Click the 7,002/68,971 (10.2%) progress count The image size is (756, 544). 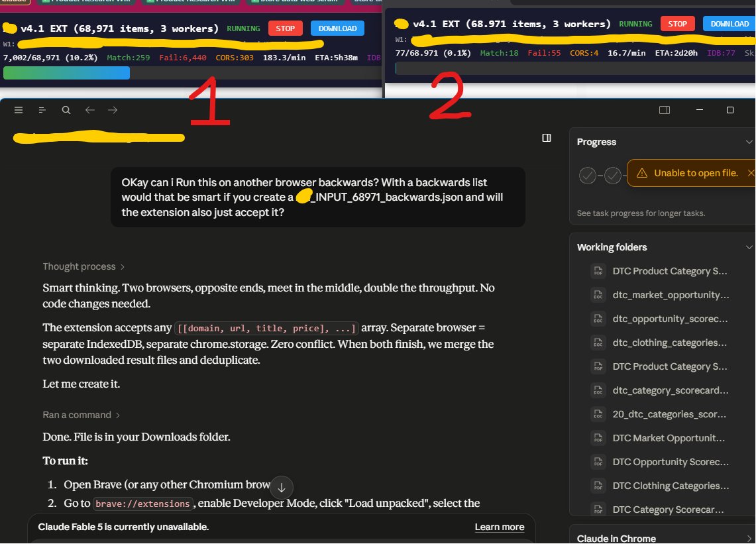(x=50, y=58)
